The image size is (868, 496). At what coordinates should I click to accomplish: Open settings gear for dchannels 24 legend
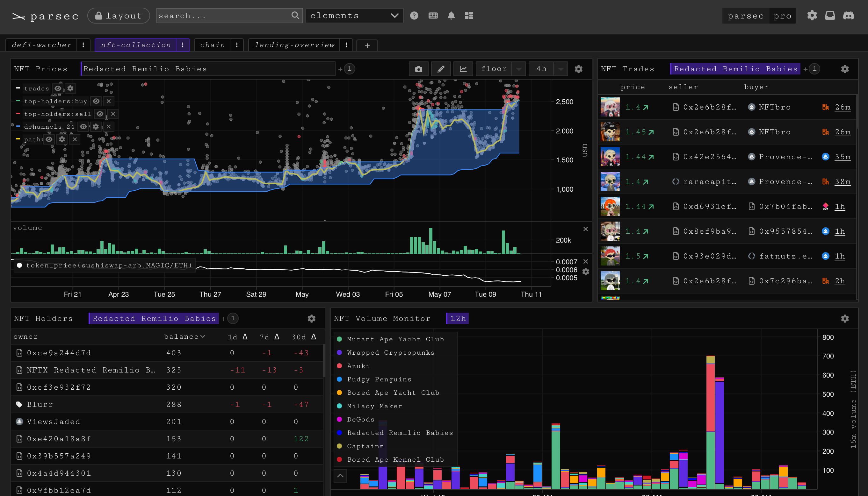coord(96,127)
